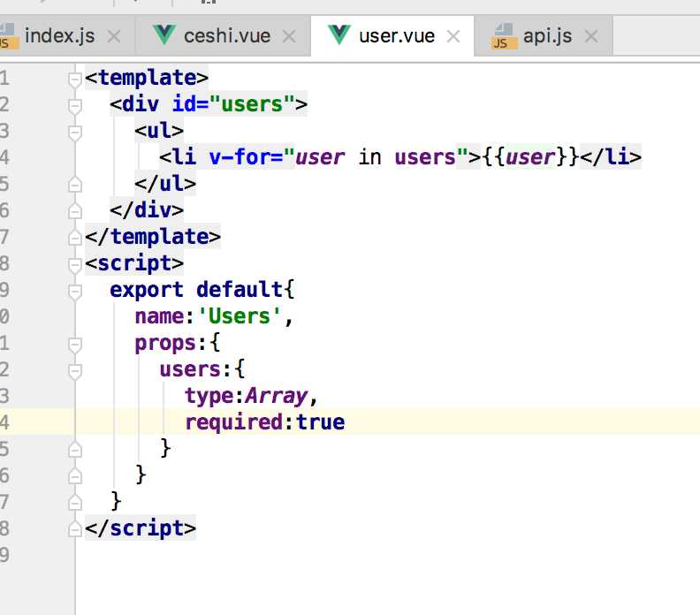Click the Vue icon on user.vue tab
This screenshot has height=615, width=700.
point(339,34)
